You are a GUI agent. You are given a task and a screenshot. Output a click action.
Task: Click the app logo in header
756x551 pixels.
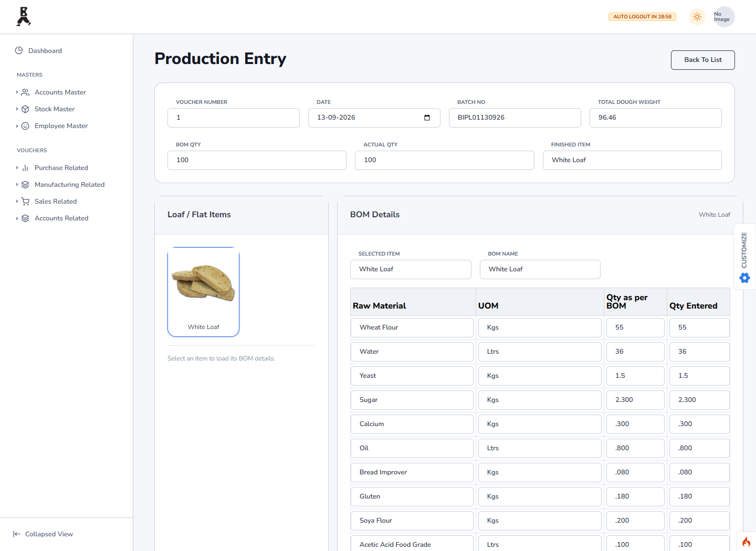point(24,16)
